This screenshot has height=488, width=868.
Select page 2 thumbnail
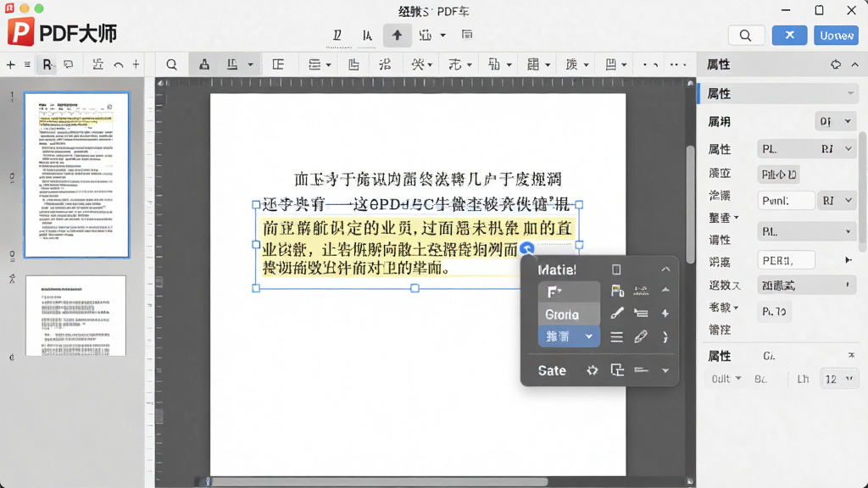(75, 315)
